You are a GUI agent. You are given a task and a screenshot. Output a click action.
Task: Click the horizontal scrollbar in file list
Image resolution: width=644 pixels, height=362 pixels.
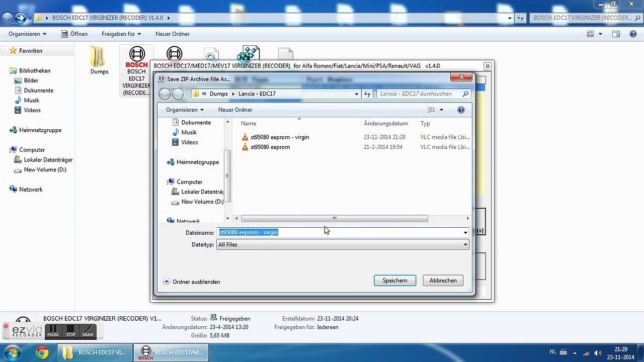coord(335,219)
